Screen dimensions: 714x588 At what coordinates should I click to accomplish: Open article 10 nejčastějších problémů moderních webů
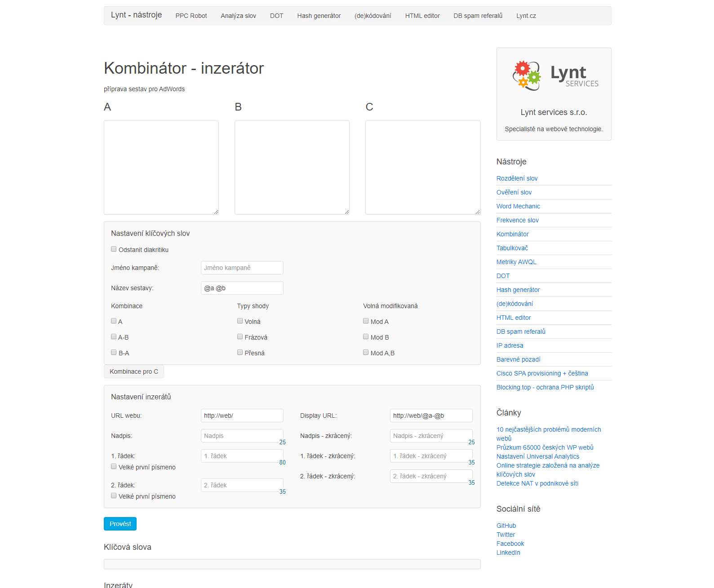click(549, 434)
